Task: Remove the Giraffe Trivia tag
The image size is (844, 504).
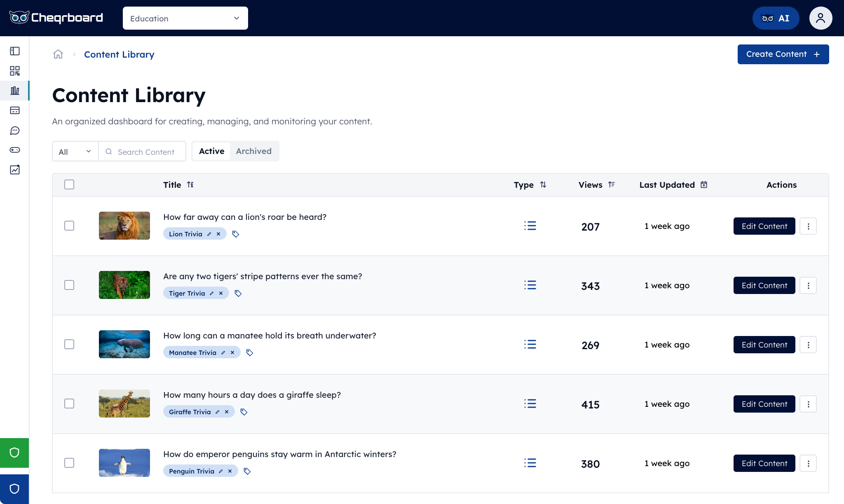Action: coord(227,412)
